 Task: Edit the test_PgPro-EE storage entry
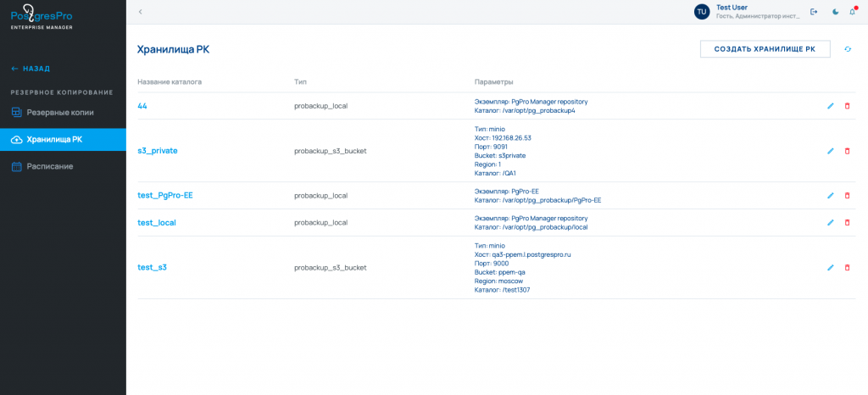click(x=831, y=195)
